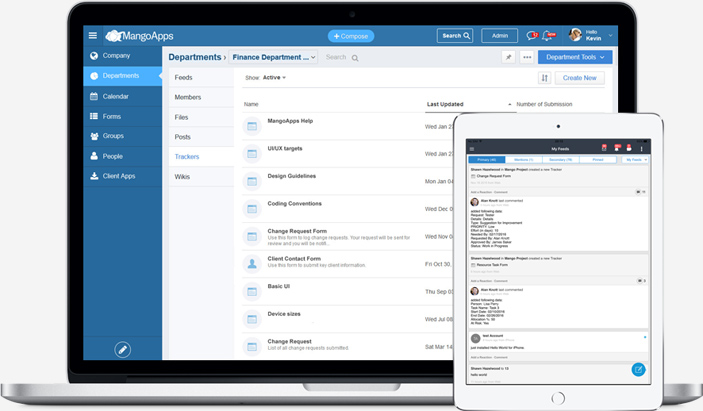Viewport: 703px width, 411px height.
Task: Click the Name column header
Action: click(251, 104)
